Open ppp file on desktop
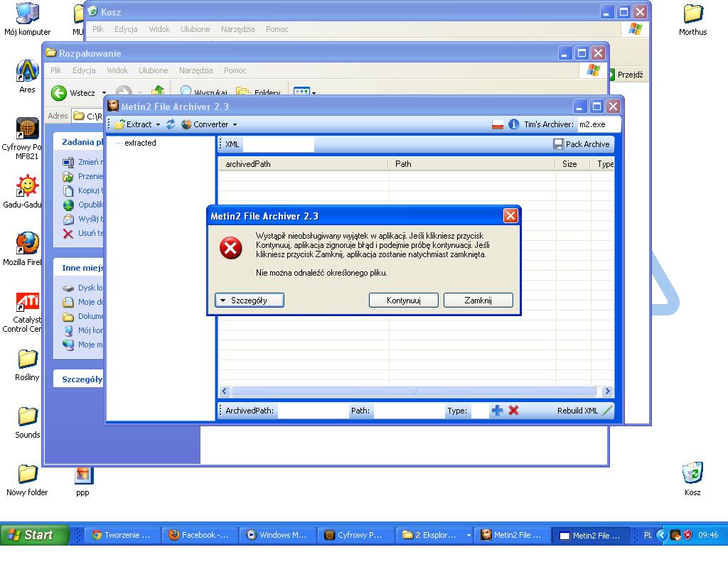728x579 pixels. click(82, 481)
